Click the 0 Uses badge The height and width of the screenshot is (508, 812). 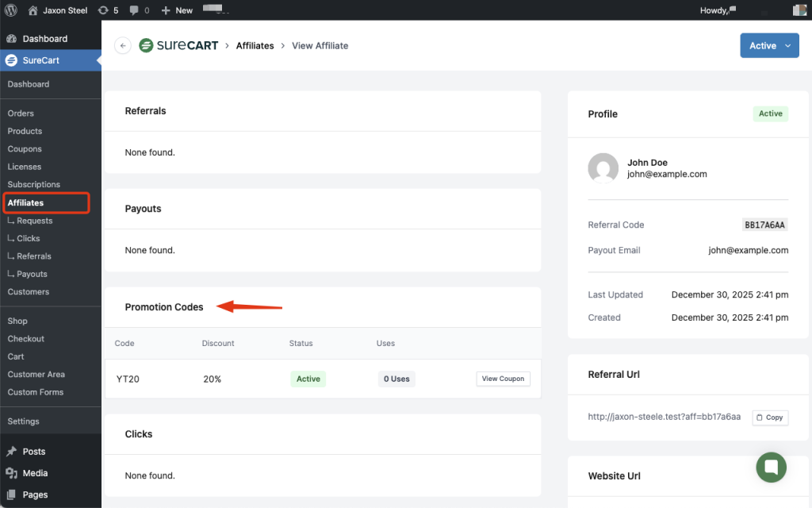[x=396, y=379]
